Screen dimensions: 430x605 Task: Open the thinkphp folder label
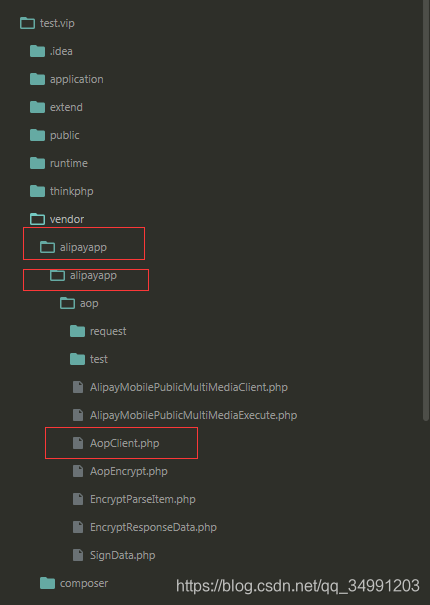click(71, 191)
